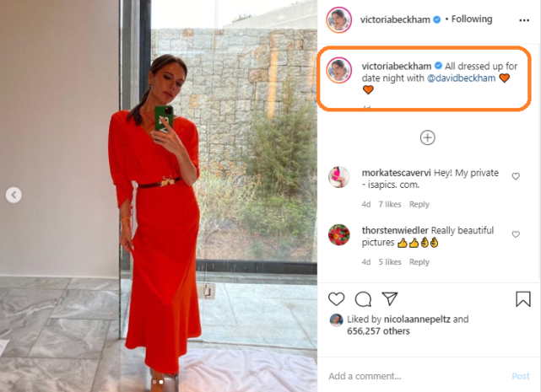
Task: Click the Following button in header
Action: pos(472,19)
